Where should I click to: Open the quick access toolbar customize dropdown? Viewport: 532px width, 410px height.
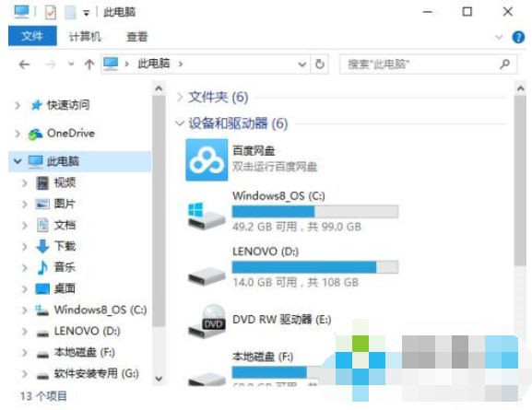tap(87, 14)
